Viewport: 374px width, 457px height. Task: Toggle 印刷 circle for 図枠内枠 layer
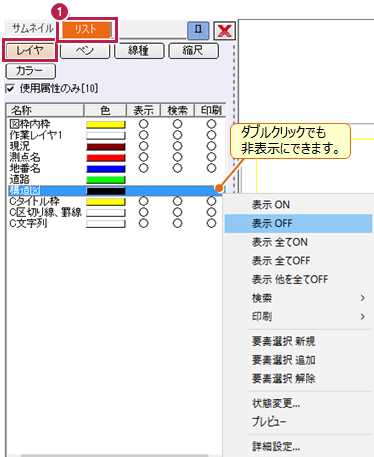(211, 124)
